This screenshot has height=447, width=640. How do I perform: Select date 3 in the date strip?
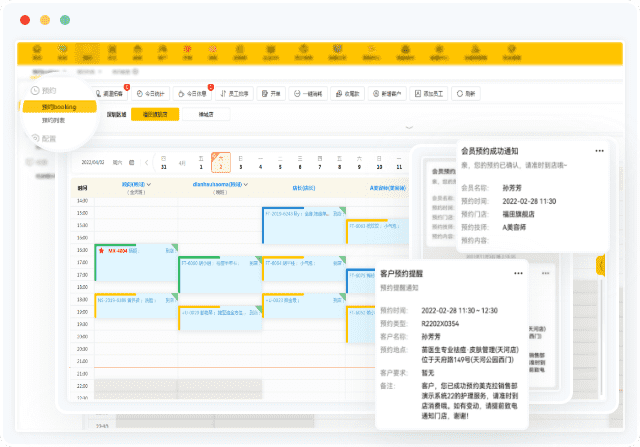click(240, 162)
